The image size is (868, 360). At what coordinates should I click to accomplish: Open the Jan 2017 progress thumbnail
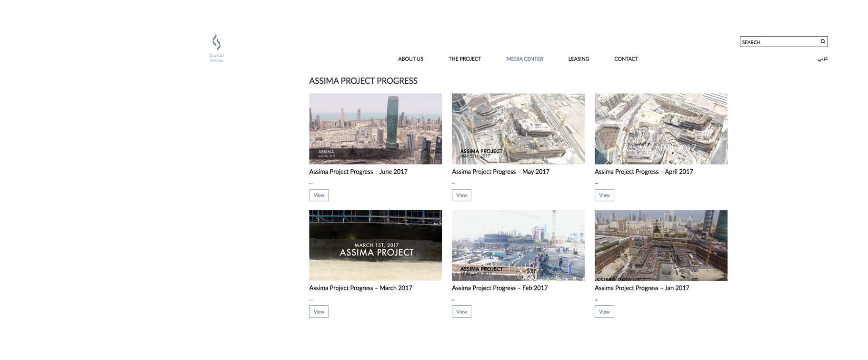661,245
